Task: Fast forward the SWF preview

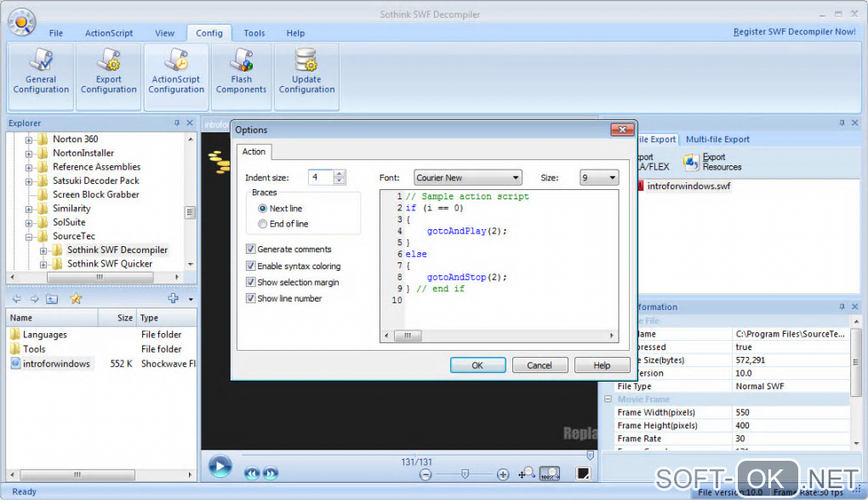Action: [271, 474]
